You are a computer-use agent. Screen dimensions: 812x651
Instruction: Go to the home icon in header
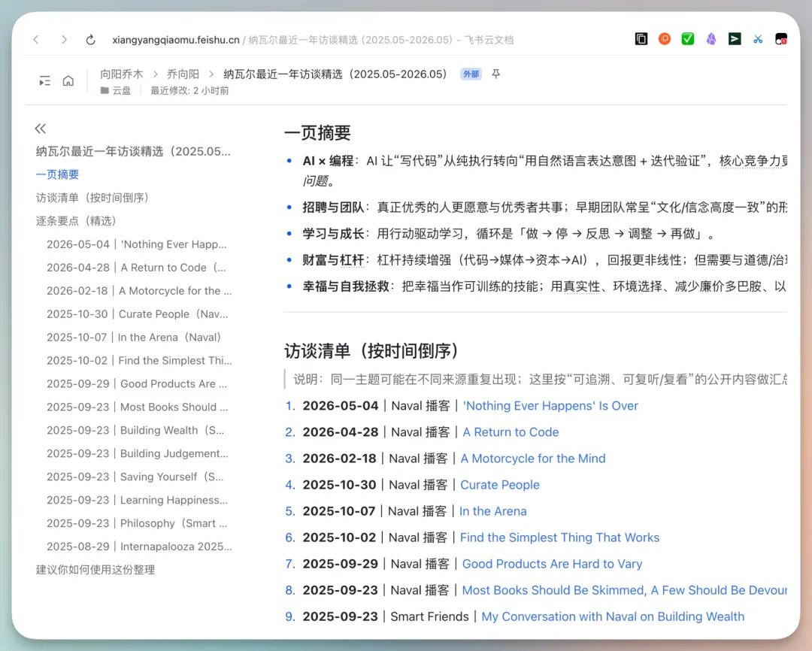68,80
